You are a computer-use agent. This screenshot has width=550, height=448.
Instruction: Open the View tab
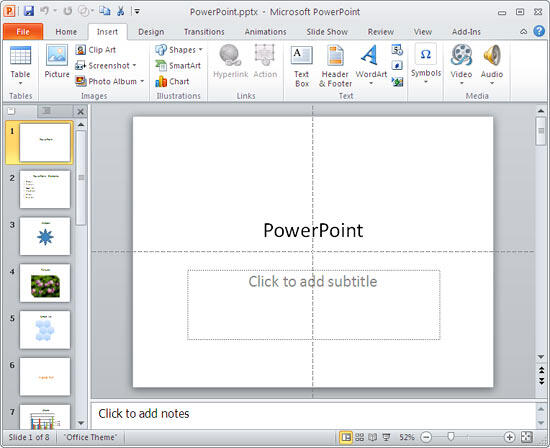tap(423, 32)
